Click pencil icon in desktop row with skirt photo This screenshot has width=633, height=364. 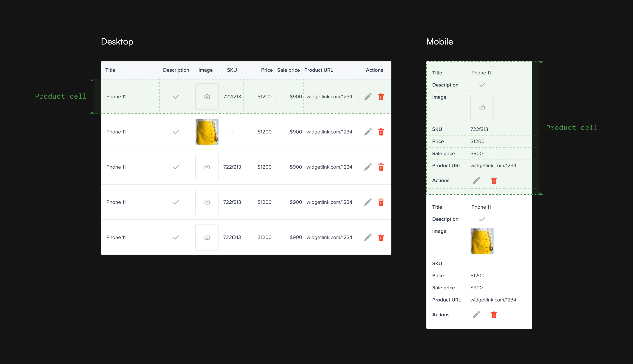click(x=368, y=132)
